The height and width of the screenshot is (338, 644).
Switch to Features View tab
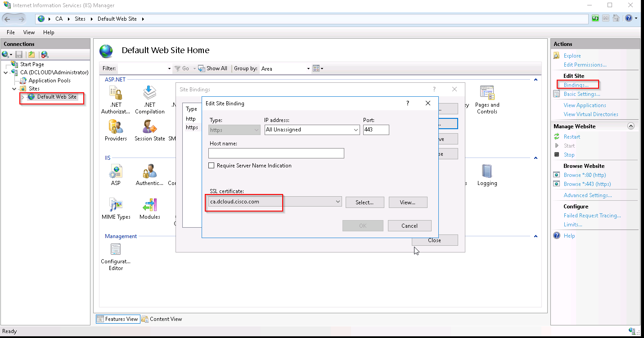(117, 319)
